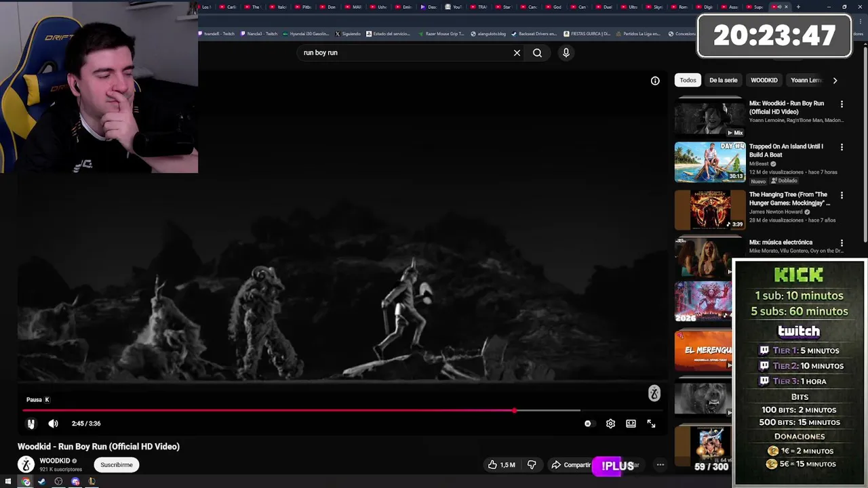Image resolution: width=868 pixels, height=488 pixels.
Task: Start voice search with the microphone
Action: click(x=566, y=53)
